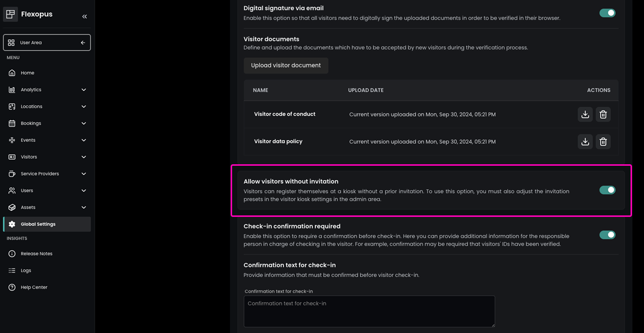Collapse the sidebar with double-chevron icon

click(x=84, y=16)
